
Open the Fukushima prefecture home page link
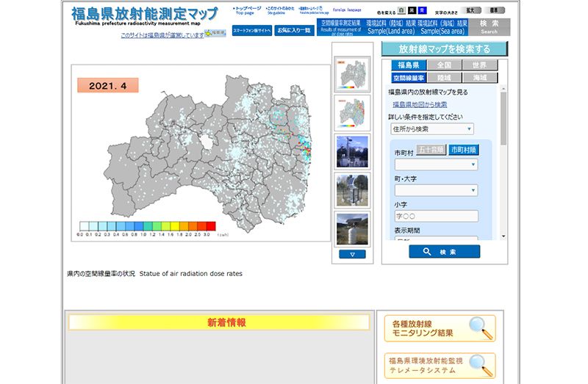click(x=313, y=10)
